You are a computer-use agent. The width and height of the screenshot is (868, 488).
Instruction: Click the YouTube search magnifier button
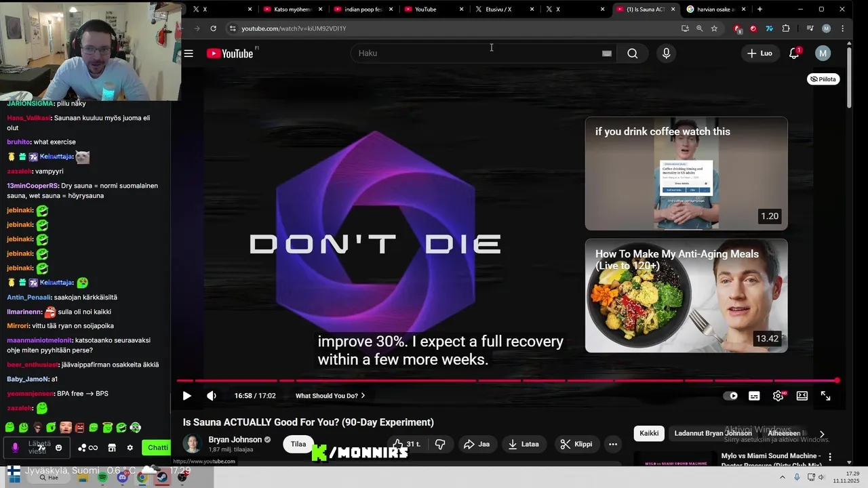(632, 54)
